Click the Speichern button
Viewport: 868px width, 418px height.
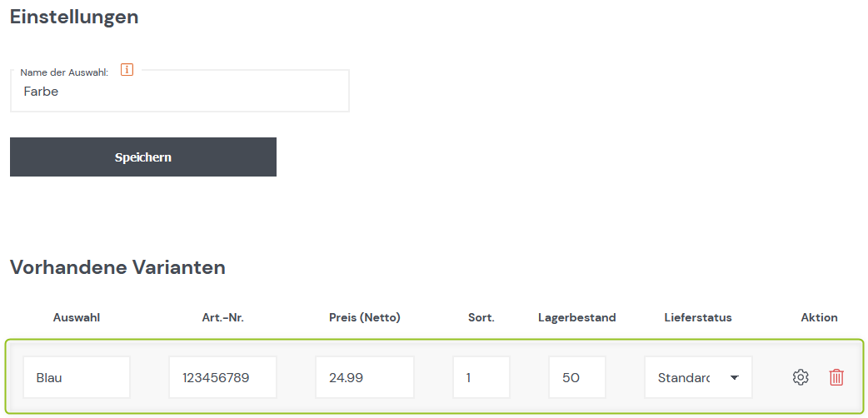142,157
